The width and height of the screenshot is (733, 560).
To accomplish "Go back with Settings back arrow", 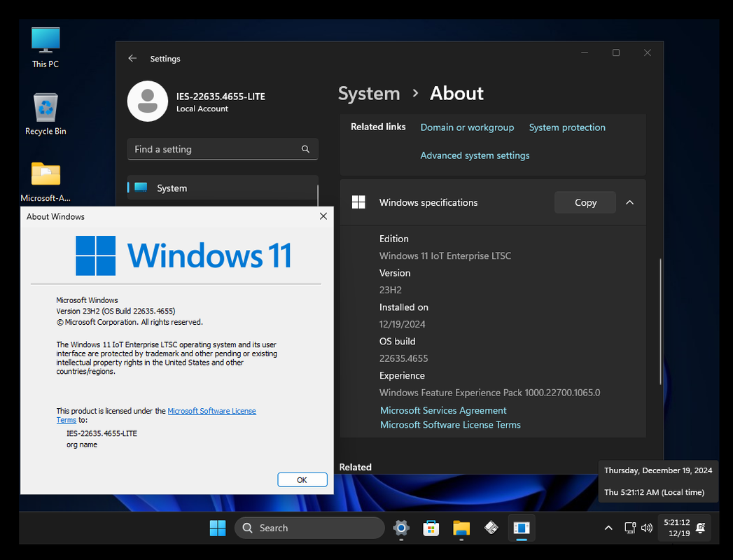I will pos(132,58).
